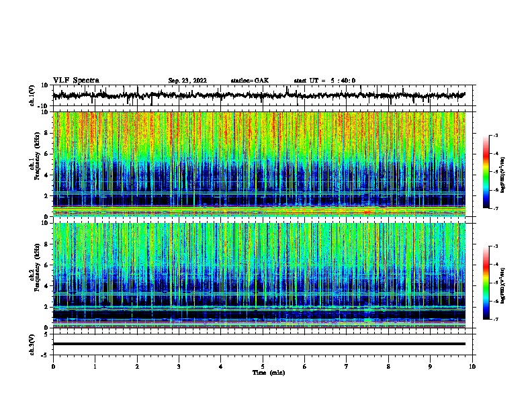Click the time axis tick label "6"
The width and height of the screenshot is (532, 411).
pyautogui.click(x=305, y=367)
